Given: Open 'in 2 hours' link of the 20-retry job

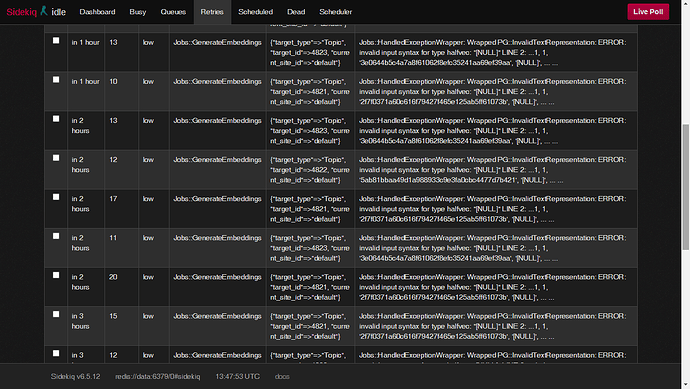Looking at the screenshot, I should (80, 282).
